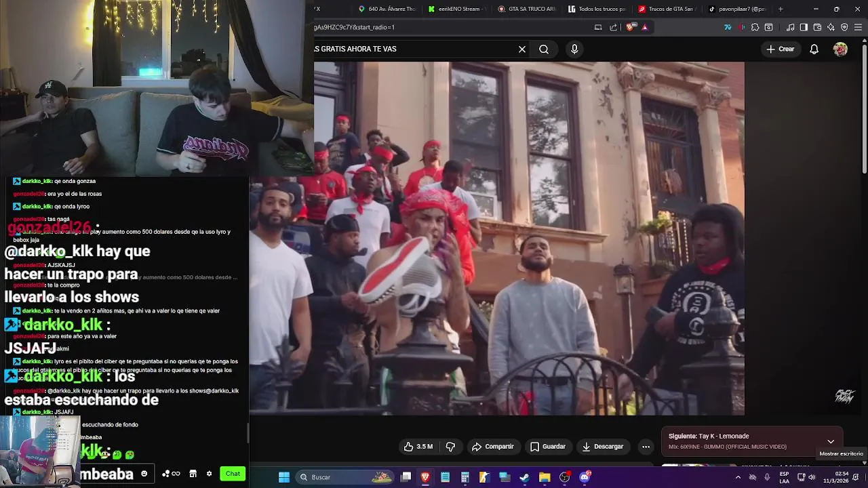
Task: Start voice search with the microphone icon
Action: 574,49
